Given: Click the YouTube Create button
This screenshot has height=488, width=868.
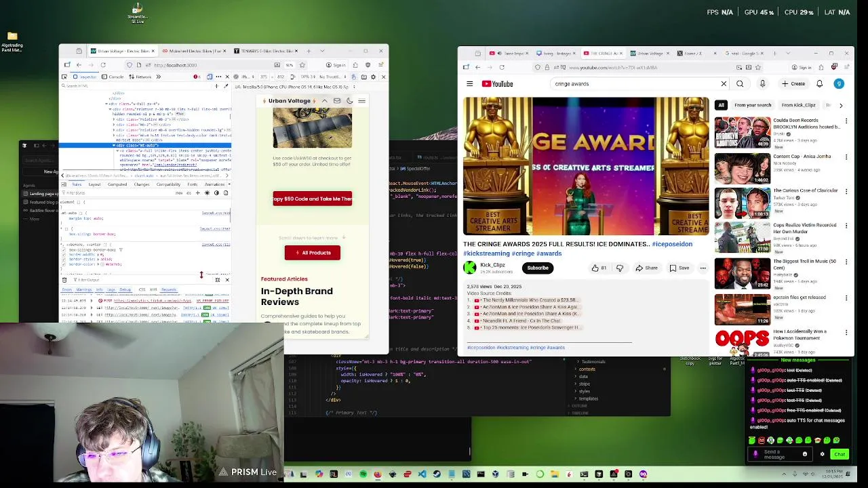Looking at the screenshot, I should 793,84.
